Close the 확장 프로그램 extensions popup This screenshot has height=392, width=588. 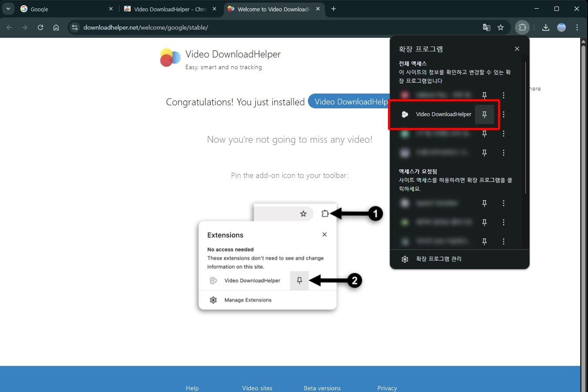517,49
